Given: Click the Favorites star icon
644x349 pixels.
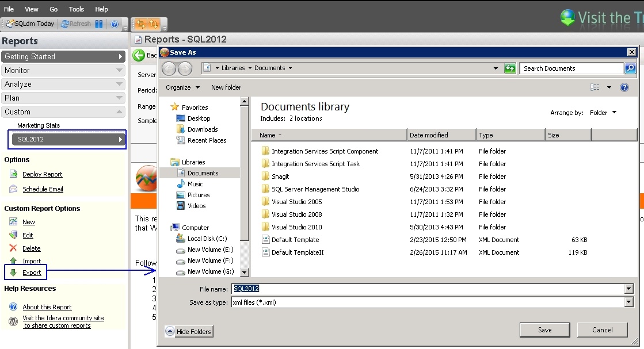Looking at the screenshot, I should click(x=174, y=107).
